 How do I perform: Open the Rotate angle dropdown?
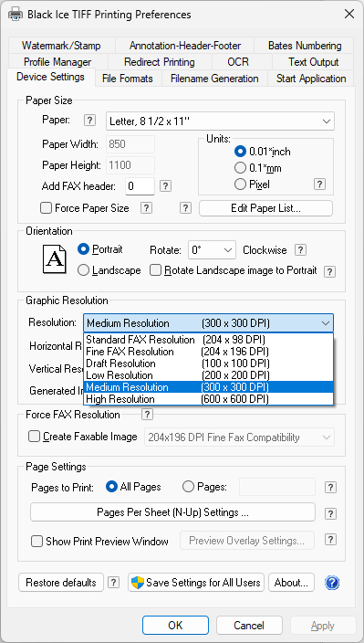(x=212, y=250)
